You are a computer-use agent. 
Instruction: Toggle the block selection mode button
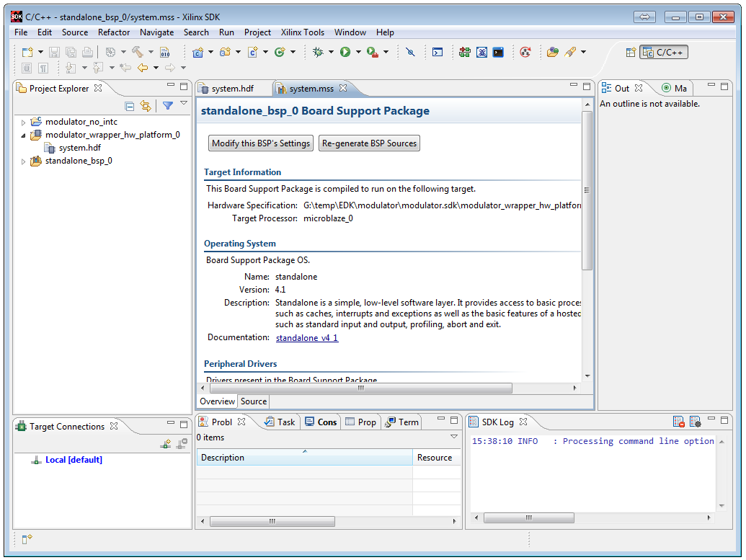(27, 68)
